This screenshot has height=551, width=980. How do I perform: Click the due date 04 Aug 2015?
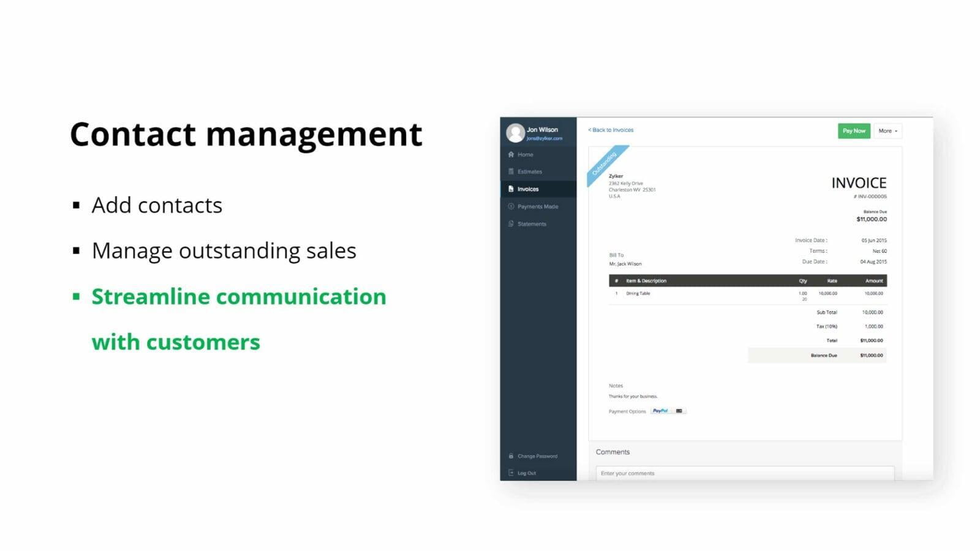click(x=873, y=261)
